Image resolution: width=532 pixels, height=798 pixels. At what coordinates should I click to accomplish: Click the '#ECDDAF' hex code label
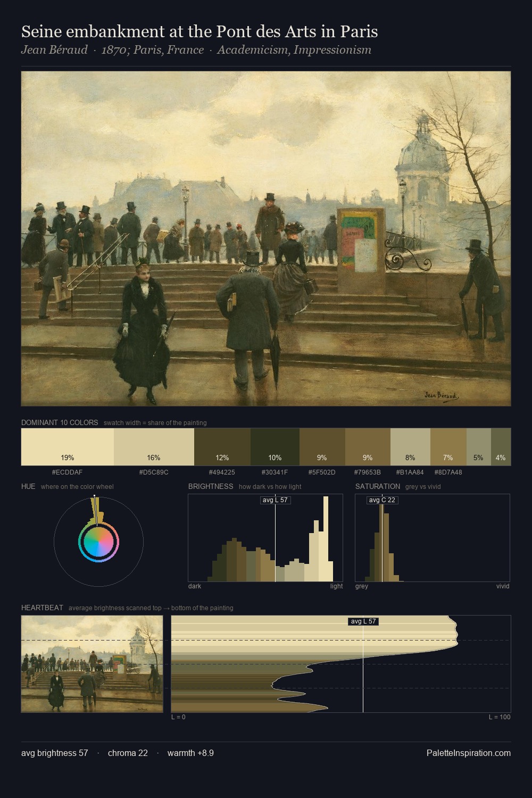pyautogui.click(x=67, y=472)
